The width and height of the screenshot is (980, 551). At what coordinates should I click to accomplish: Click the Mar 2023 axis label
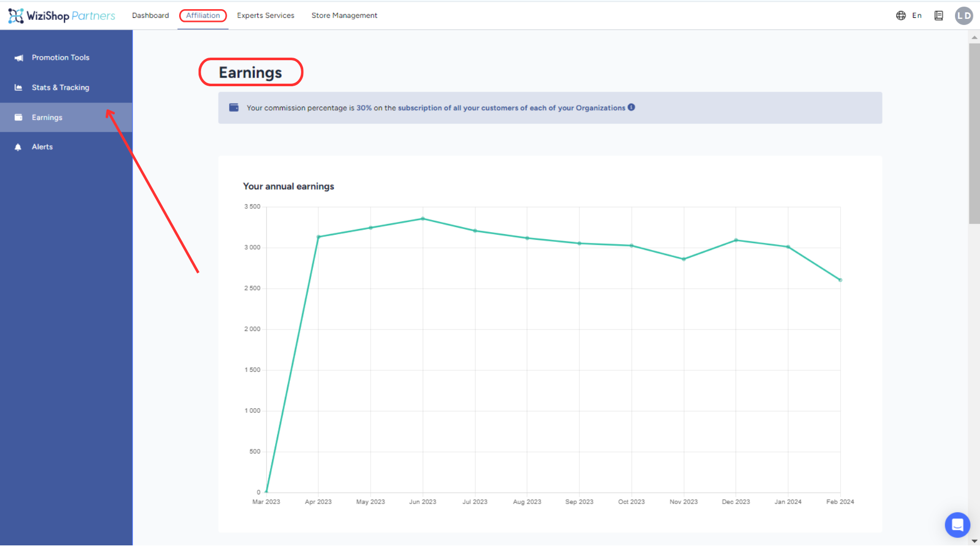(x=266, y=502)
